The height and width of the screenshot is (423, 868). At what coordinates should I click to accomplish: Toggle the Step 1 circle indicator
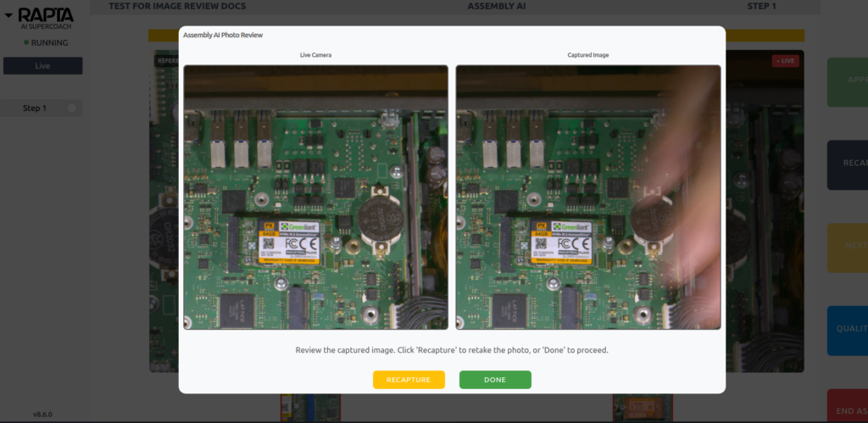click(71, 109)
